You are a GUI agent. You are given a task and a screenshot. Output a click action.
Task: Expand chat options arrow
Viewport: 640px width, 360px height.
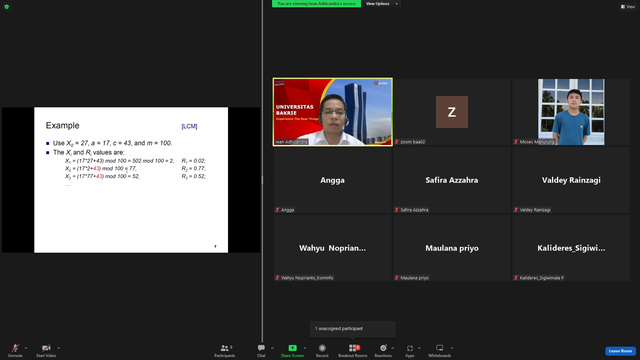272,348
